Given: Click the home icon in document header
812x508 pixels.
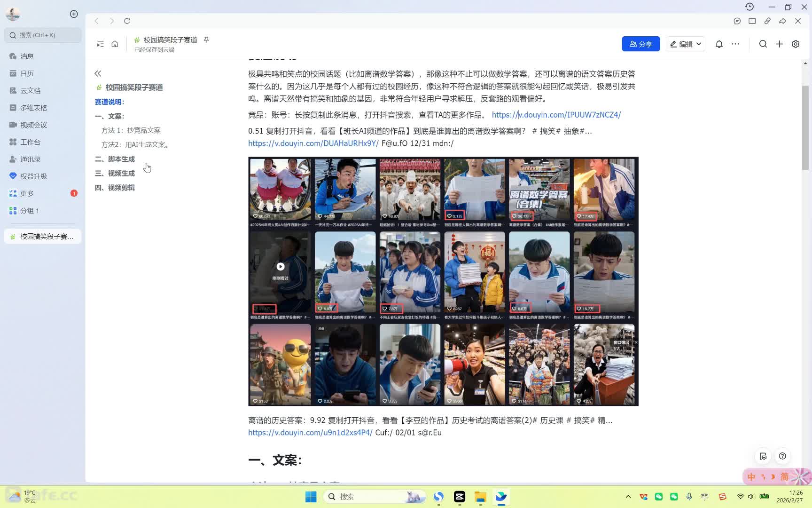Looking at the screenshot, I should pyautogui.click(x=115, y=44).
